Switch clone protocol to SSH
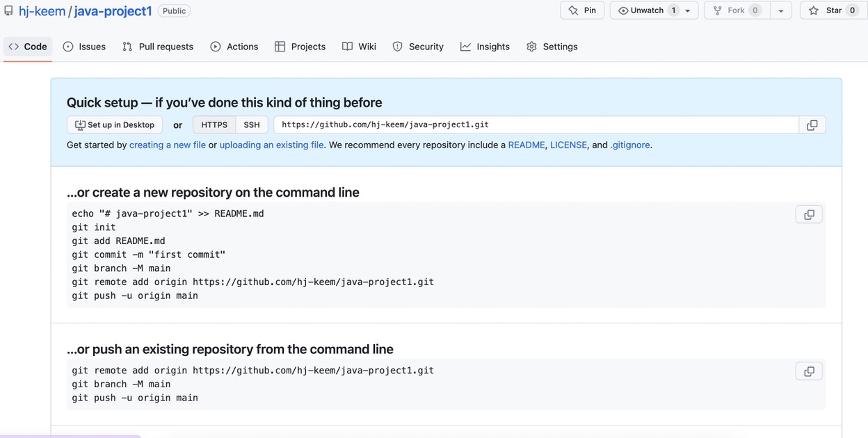Screen dimensions: 868x438 click(252, 125)
